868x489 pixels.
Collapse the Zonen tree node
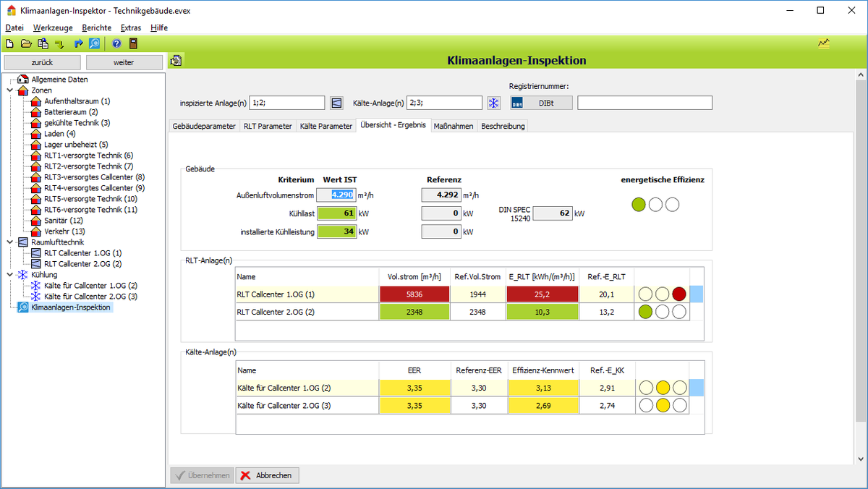(9, 90)
